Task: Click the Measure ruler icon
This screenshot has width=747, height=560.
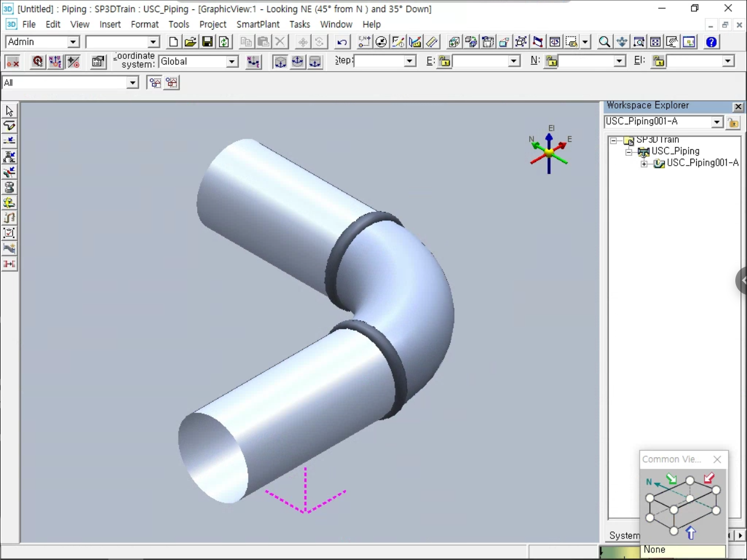Action: 432,42
